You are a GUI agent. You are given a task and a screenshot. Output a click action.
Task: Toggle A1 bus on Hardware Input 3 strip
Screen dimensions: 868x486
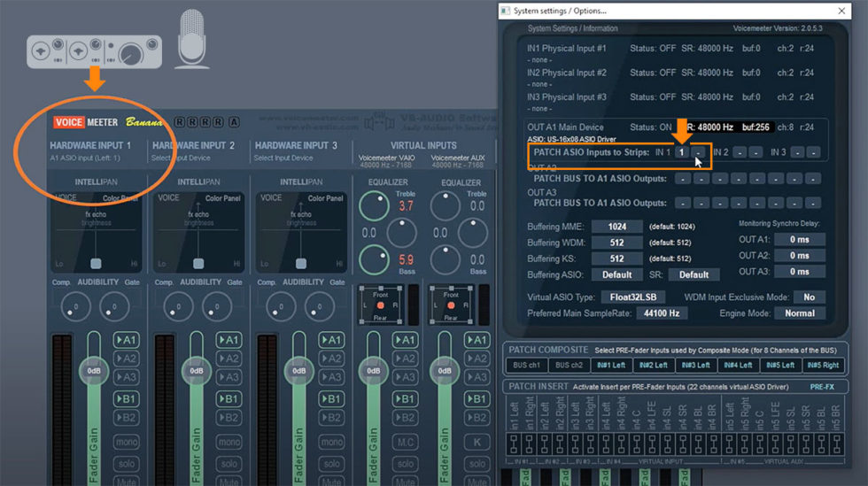coord(331,340)
